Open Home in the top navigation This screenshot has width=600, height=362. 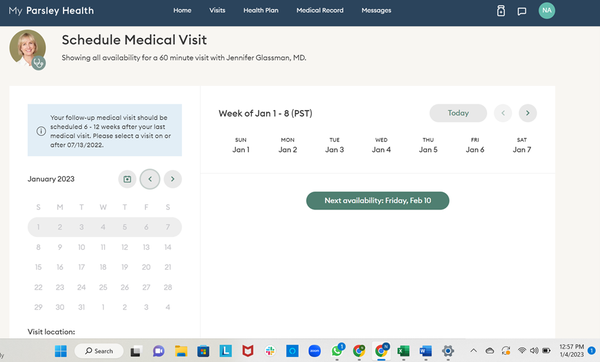coord(182,10)
